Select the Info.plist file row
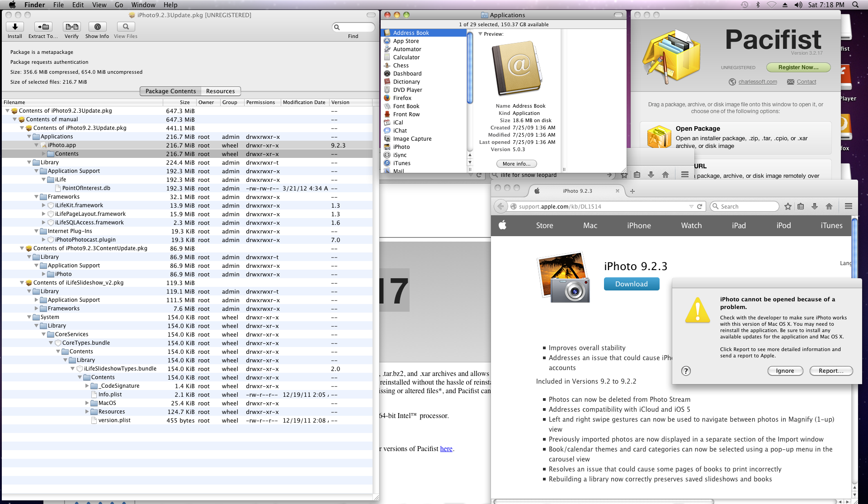Image resolution: width=868 pixels, height=504 pixels. pos(187,395)
